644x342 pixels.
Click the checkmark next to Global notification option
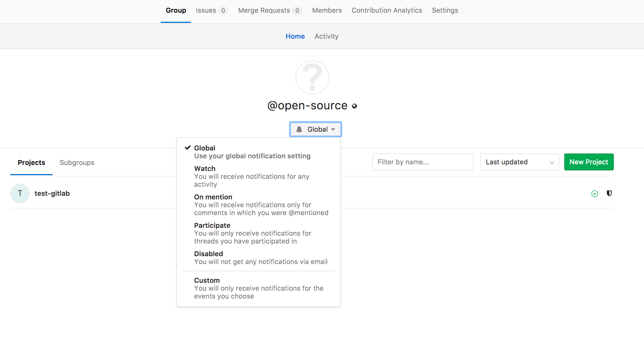point(188,148)
